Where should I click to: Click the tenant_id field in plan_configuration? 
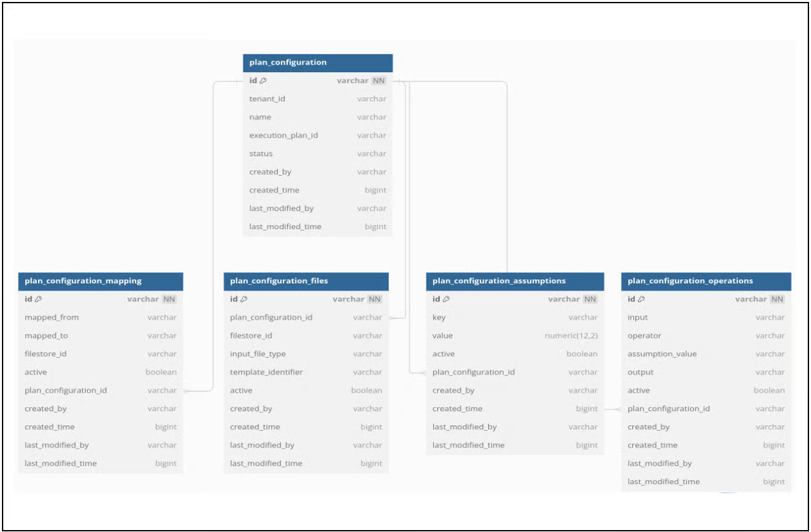pyautogui.click(x=265, y=99)
